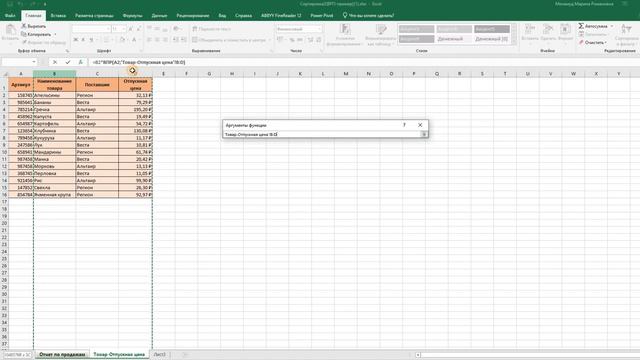This screenshot has height=360, width=640.
Task: Switch to the Лист3 sheet tab
Action: 160,355
